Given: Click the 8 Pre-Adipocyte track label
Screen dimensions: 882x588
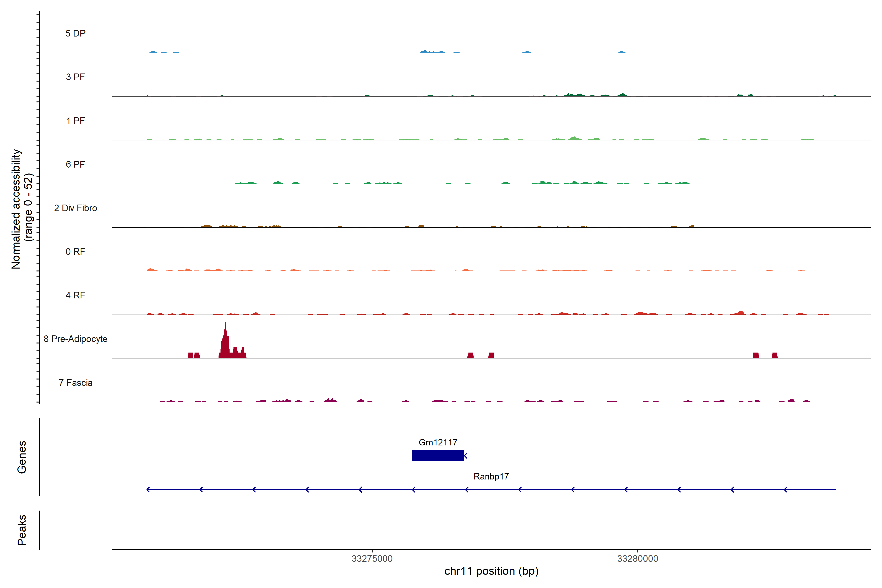Looking at the screenshot, I should [x=75, y=339].
